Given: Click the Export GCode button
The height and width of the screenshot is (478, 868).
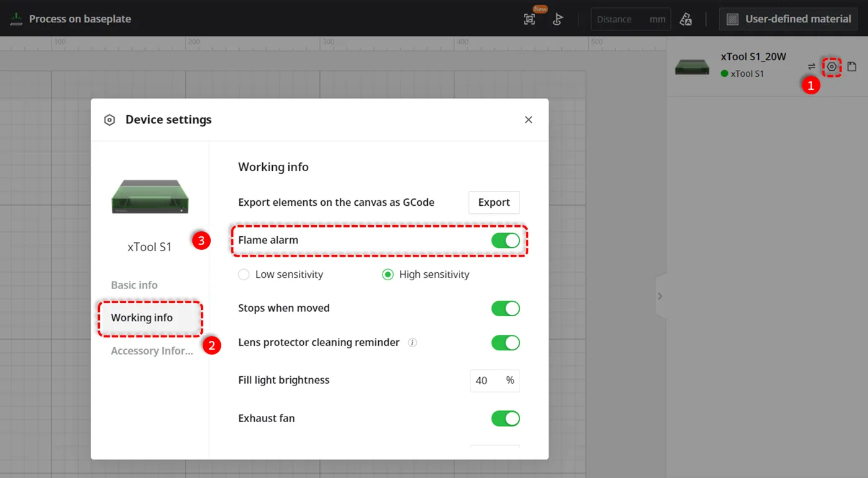Looking at the screenshot, I should click(x=494, y=202).
